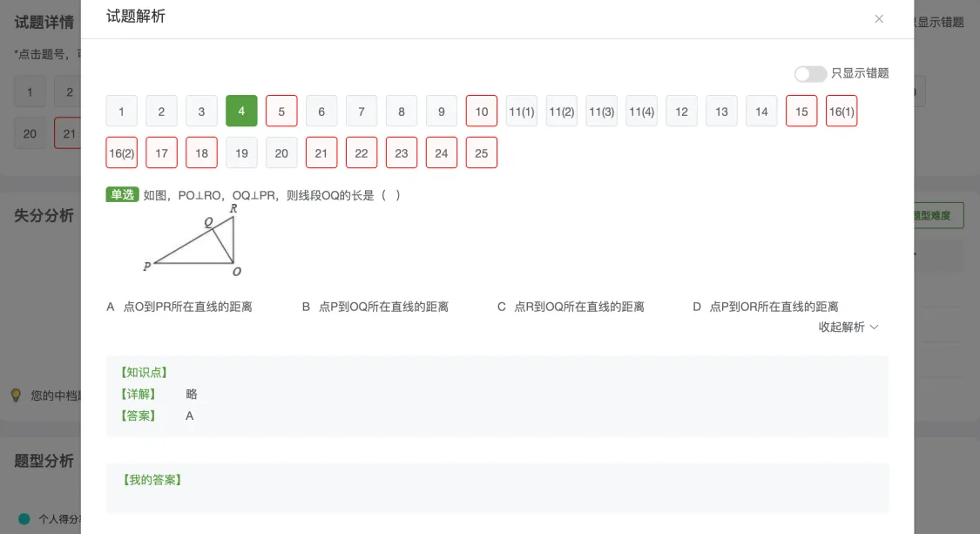Open wrong question 18

point(201,152)
